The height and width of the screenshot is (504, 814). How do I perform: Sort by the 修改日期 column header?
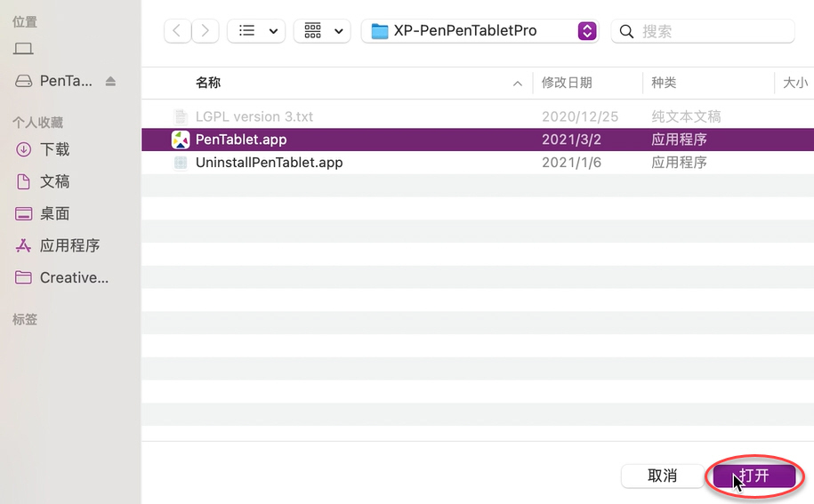(x=567, y=83)
